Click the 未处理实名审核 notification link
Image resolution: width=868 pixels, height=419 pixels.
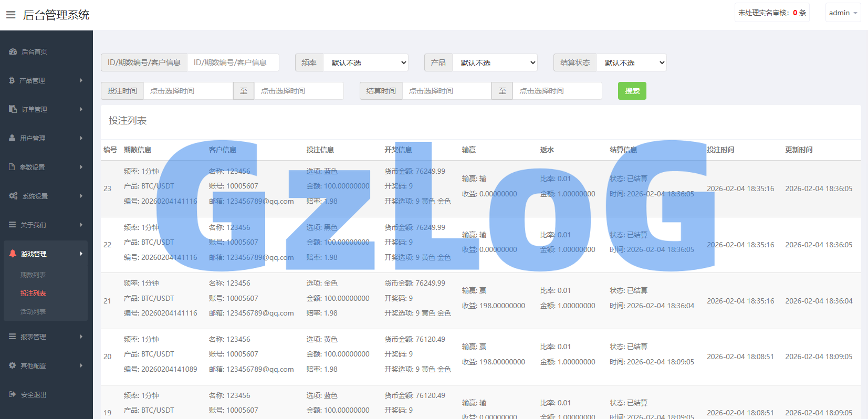coord(771,13)
